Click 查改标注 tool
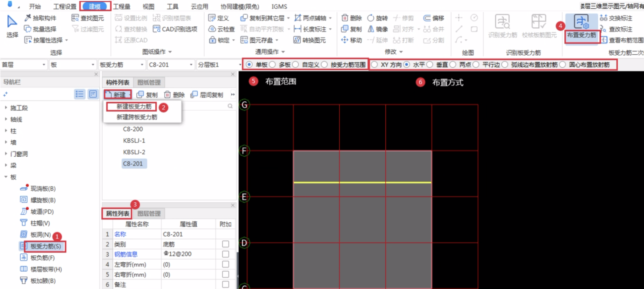 point(616,29)
